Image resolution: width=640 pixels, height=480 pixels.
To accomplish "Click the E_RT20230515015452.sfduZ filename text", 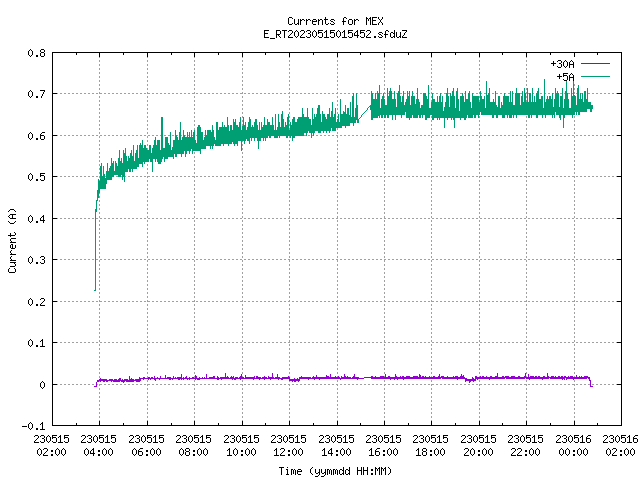I will pyautogui.click(x=335, y=34).
